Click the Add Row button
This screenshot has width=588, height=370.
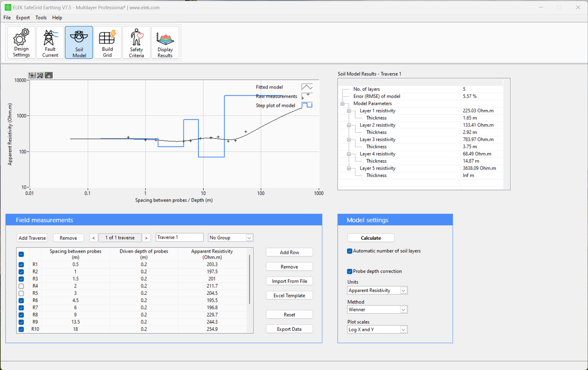[x=290, y=252]
